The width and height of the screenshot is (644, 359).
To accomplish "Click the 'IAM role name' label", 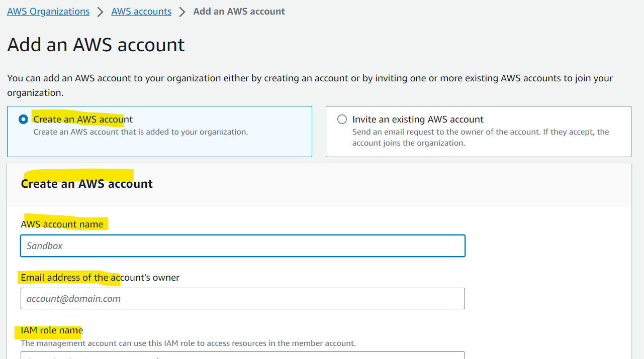I will pyautogui.click(x=52, y=330).
